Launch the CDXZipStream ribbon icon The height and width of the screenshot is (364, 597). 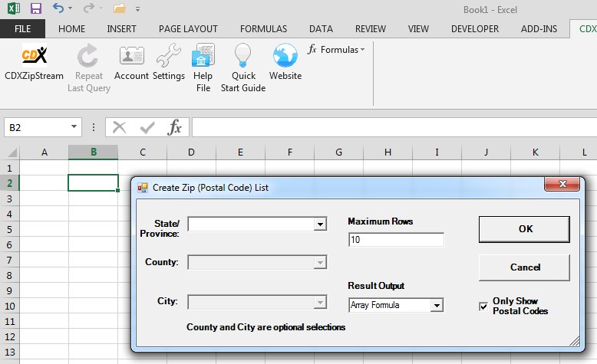[35, 55]
